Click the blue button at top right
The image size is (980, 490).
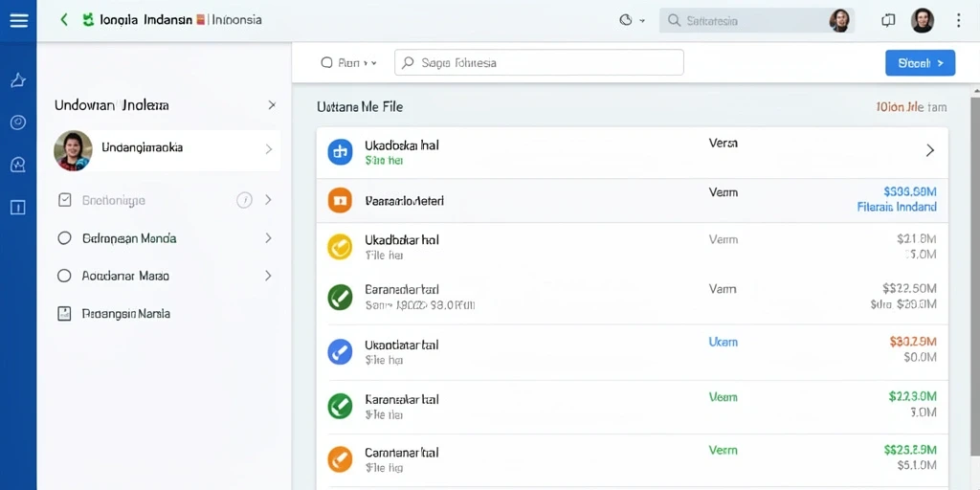(920, 63)
